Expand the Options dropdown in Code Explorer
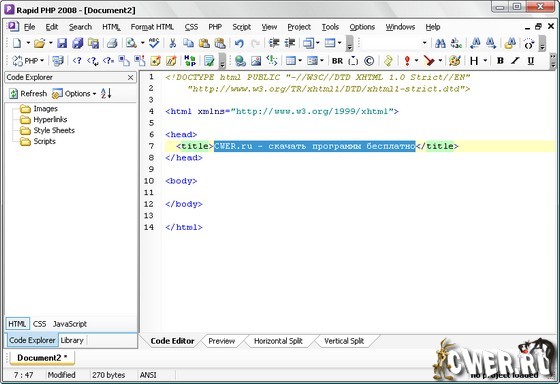Viewport: 560px width, 384px height. click(94, 94)
